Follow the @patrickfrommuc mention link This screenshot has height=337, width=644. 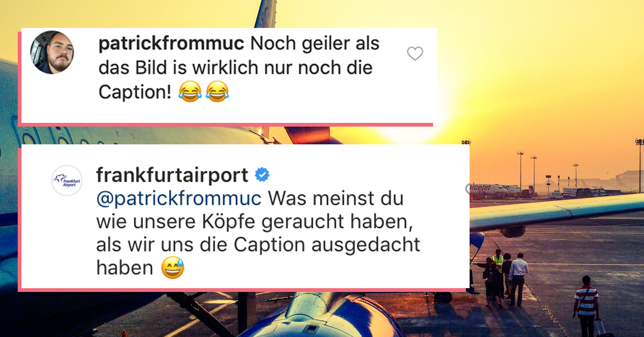179,199
